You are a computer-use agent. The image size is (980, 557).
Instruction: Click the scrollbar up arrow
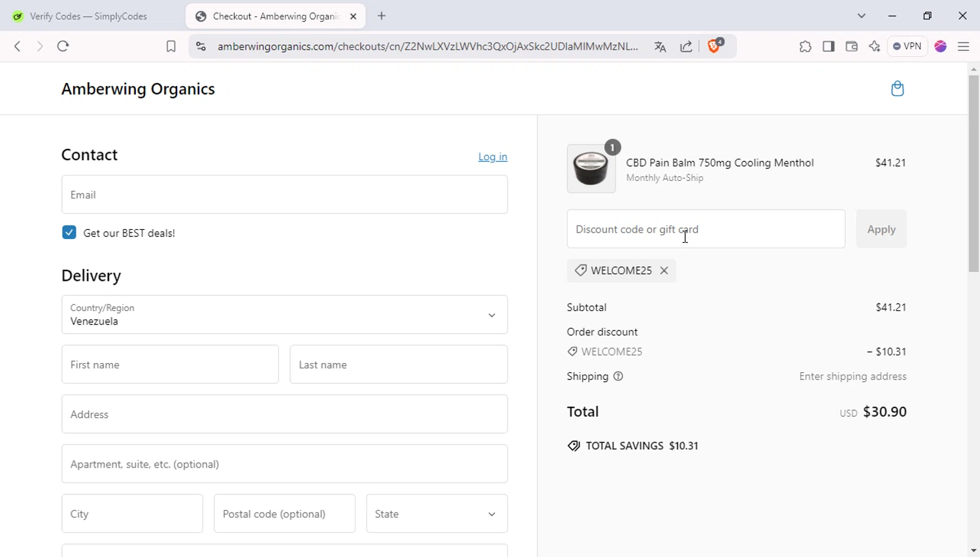click(x=973, y=69)
